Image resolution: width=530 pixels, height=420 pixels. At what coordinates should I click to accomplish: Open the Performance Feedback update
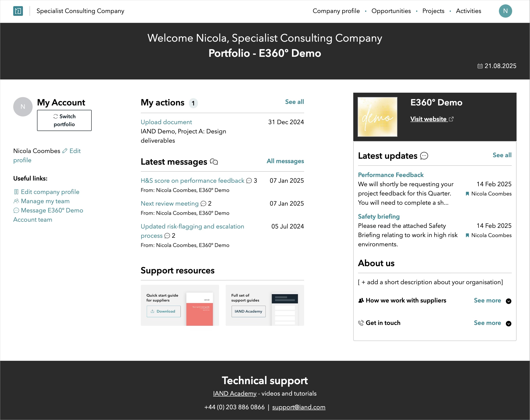[x=391, y=175]
